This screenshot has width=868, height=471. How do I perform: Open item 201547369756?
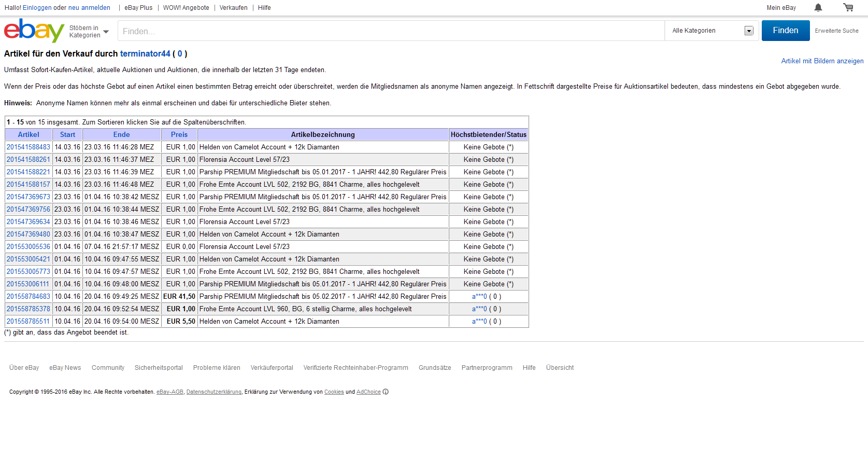click(29, 210)
